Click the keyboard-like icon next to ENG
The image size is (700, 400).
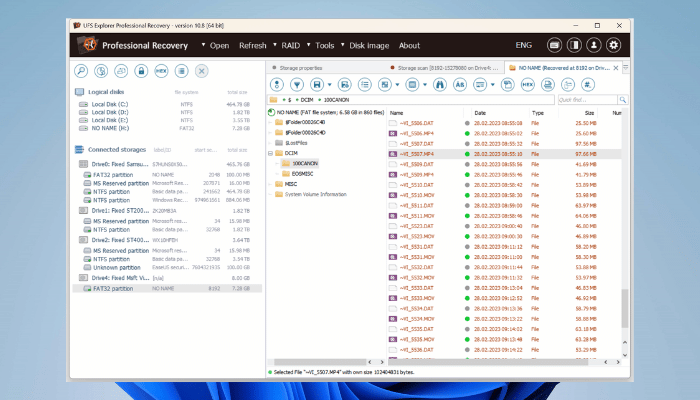click(554, 45)
